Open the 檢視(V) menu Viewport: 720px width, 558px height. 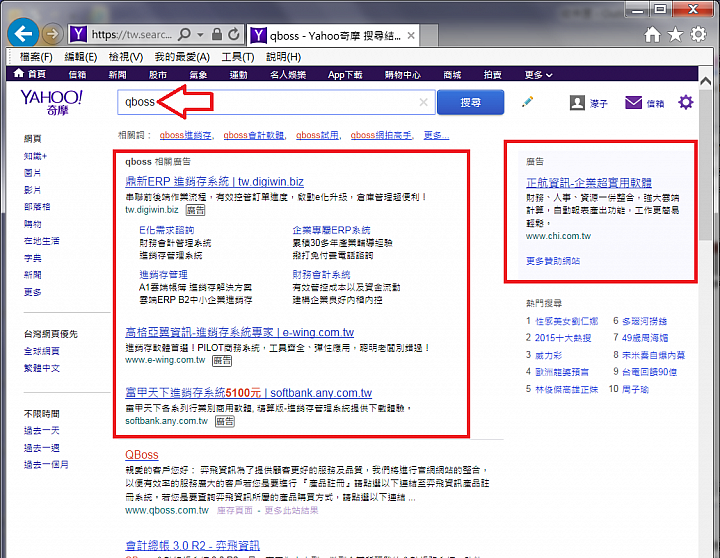126,57
